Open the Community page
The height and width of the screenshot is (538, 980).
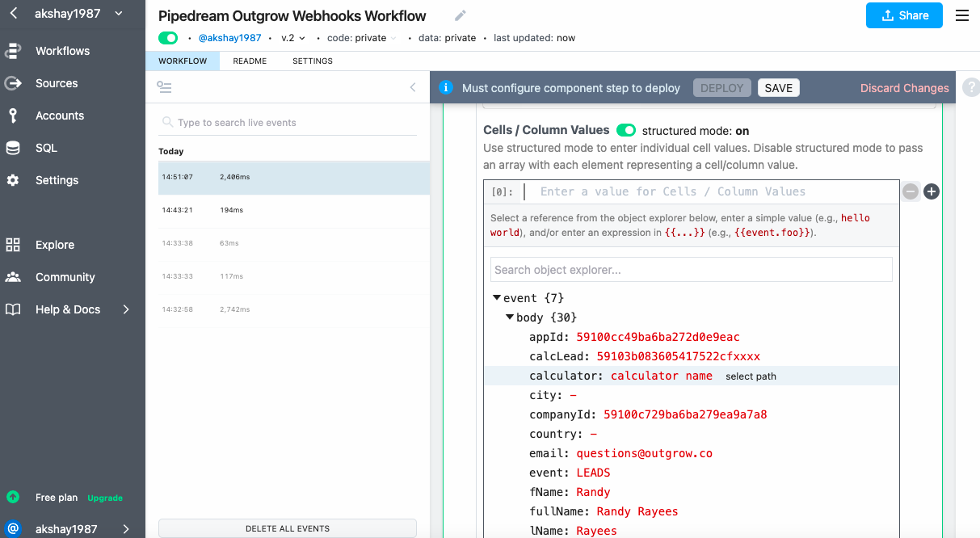[65, 277]
